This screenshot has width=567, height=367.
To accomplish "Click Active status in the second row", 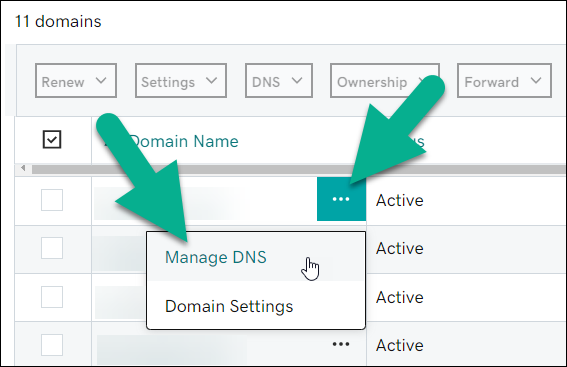I will tap(400, 248).
